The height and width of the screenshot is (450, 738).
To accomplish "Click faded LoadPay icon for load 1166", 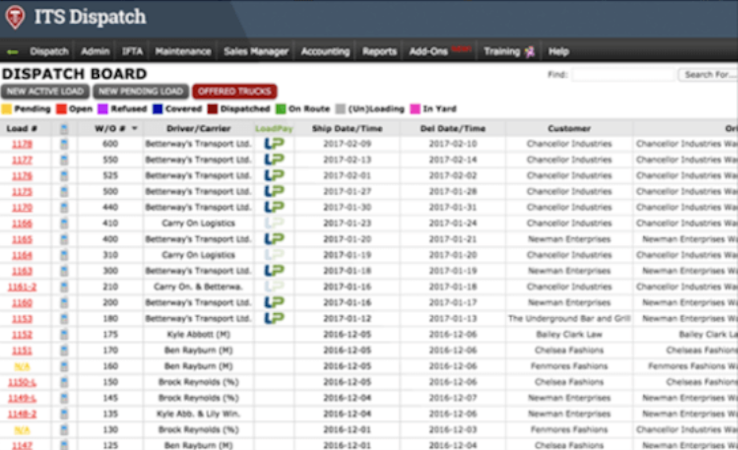I will (x=274, y=223).
